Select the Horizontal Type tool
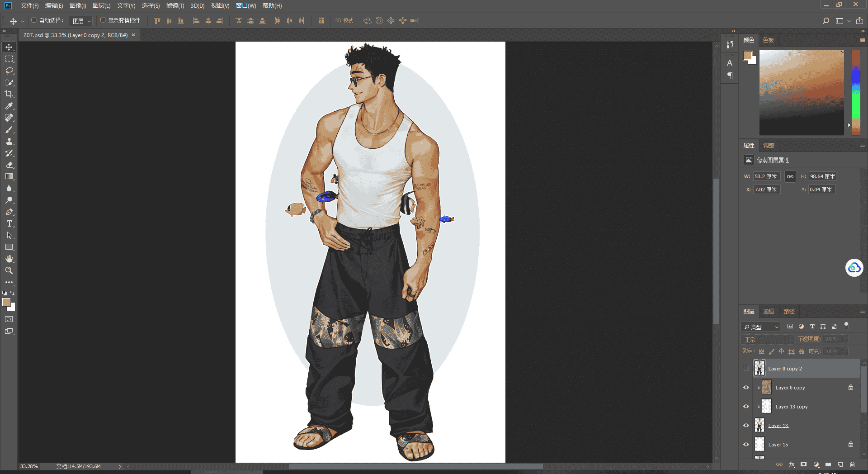 pos(9,224)
